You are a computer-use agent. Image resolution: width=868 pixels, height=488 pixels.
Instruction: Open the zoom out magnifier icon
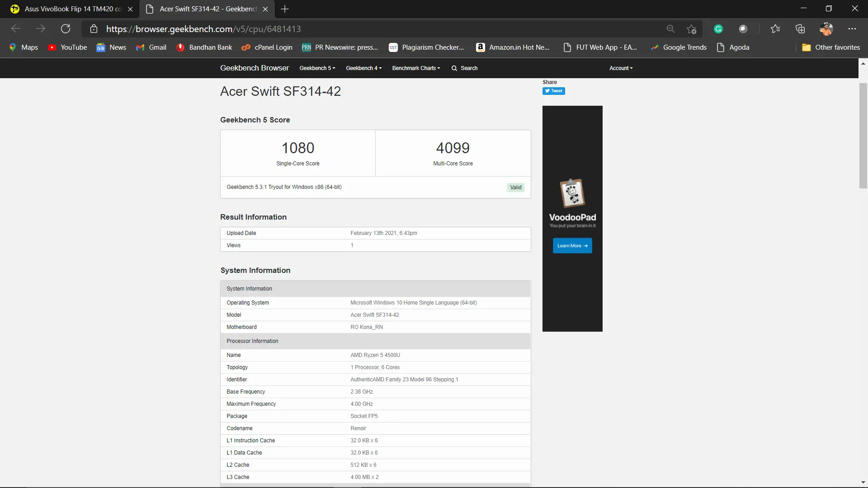(670, 29)
